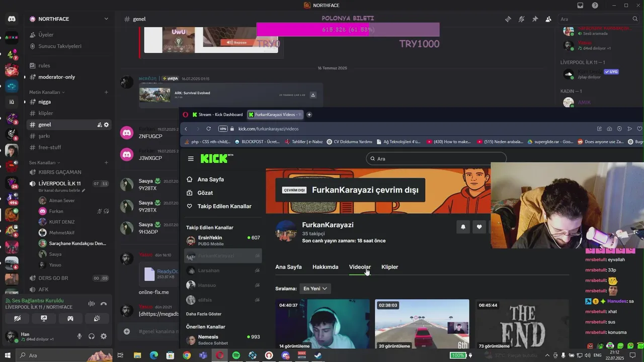Mute microphone in Discord user panel
The image size is (644, 362).
pos(79,336)
